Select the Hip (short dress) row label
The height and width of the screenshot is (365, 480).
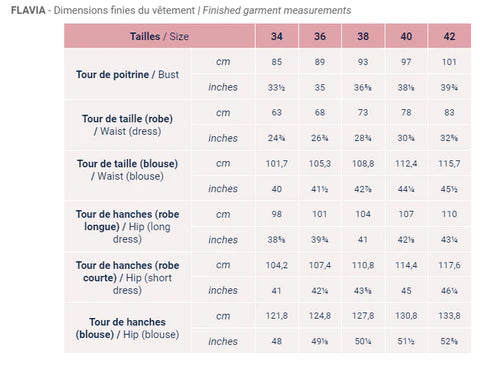tap(127, 278)
